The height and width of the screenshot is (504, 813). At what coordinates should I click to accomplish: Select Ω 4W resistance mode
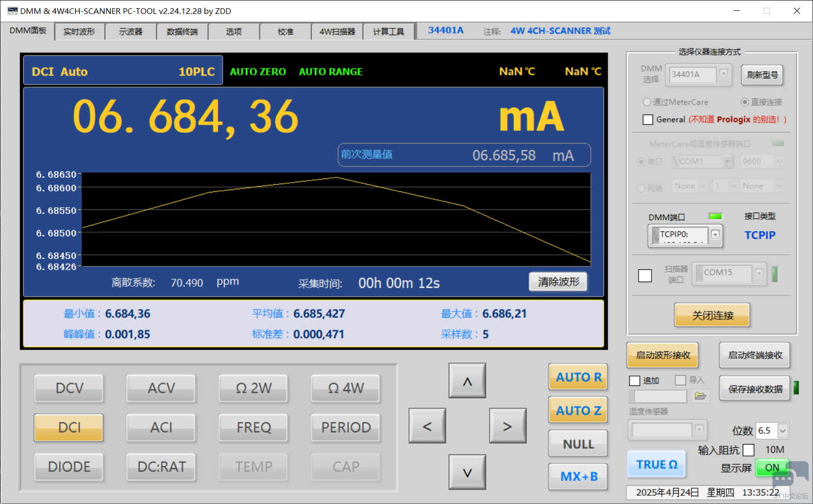pyautogui.click(x=346, y=388)
